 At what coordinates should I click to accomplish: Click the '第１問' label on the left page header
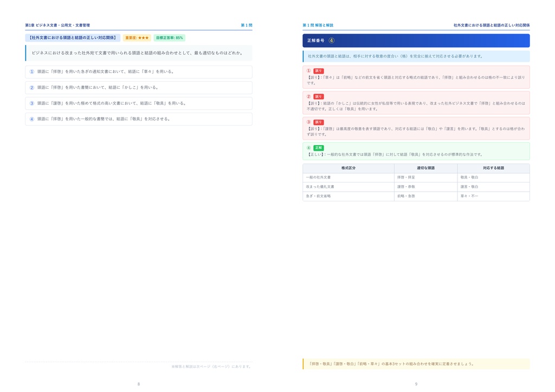point(247,25)
